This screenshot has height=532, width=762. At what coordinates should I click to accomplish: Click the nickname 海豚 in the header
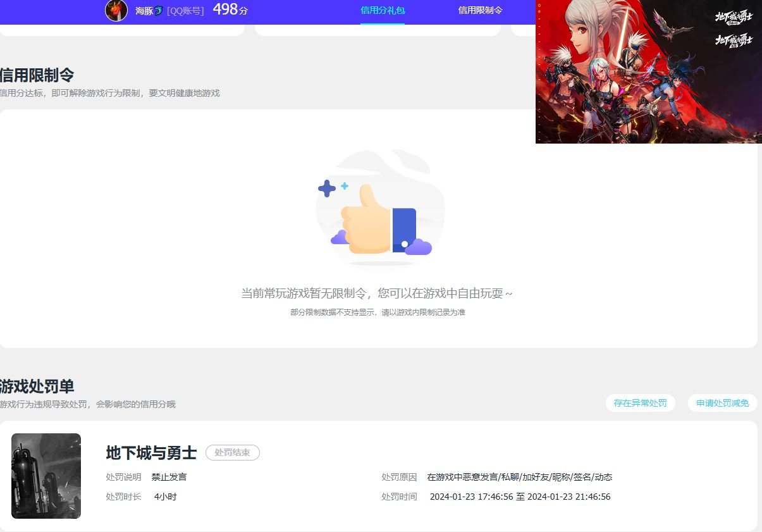(144, 11)
